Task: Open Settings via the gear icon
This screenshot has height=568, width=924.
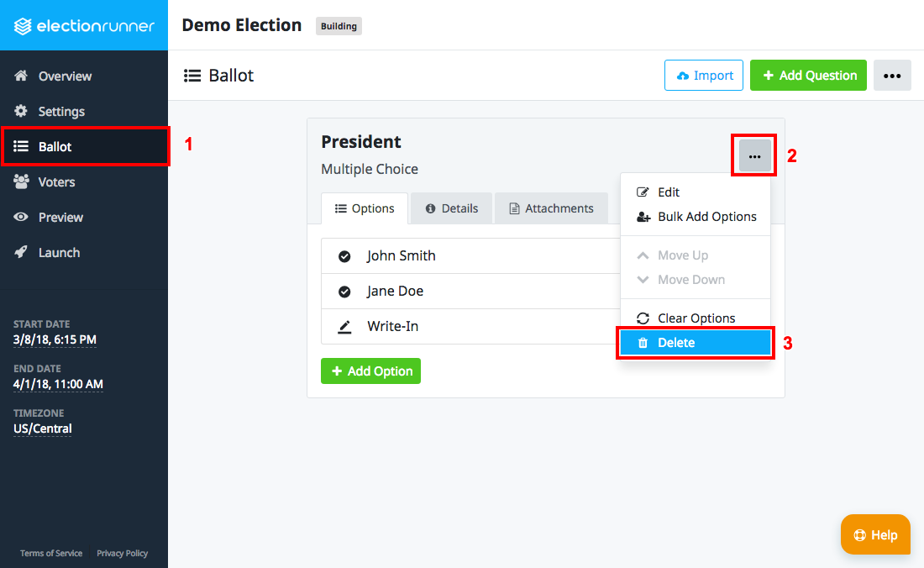Action: (21, 111)
